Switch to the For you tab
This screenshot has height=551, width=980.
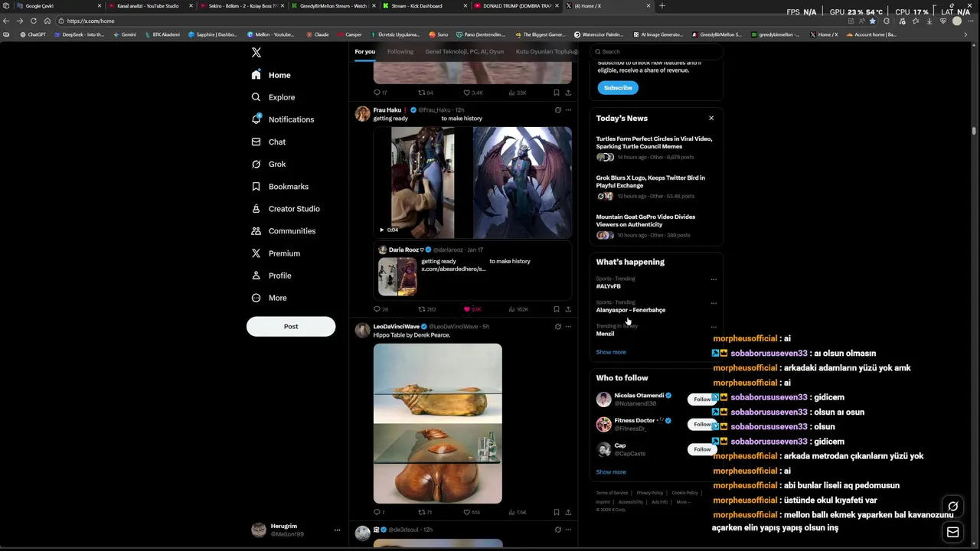[364, 51]
